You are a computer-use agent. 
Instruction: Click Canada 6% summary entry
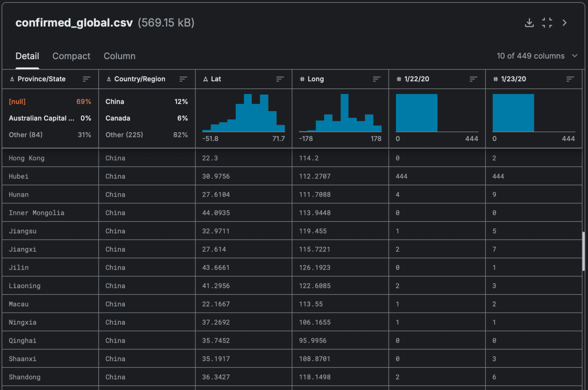click(146, 118)
